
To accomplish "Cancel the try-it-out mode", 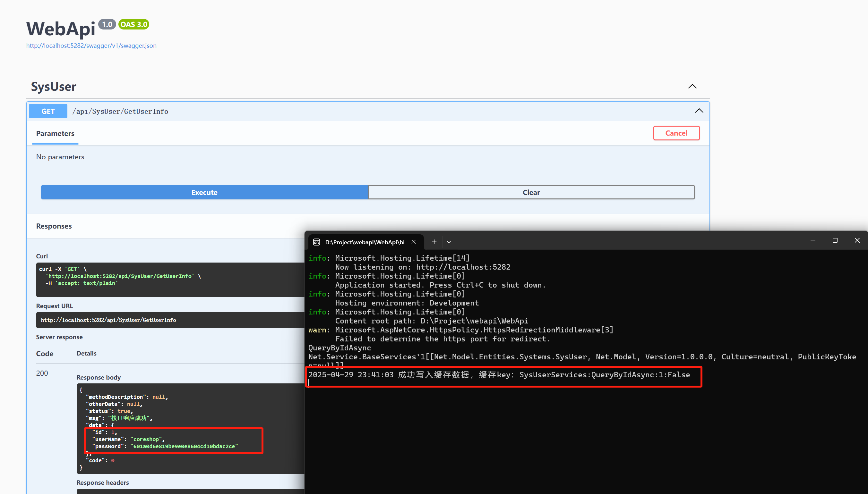I will pos(676,133).
